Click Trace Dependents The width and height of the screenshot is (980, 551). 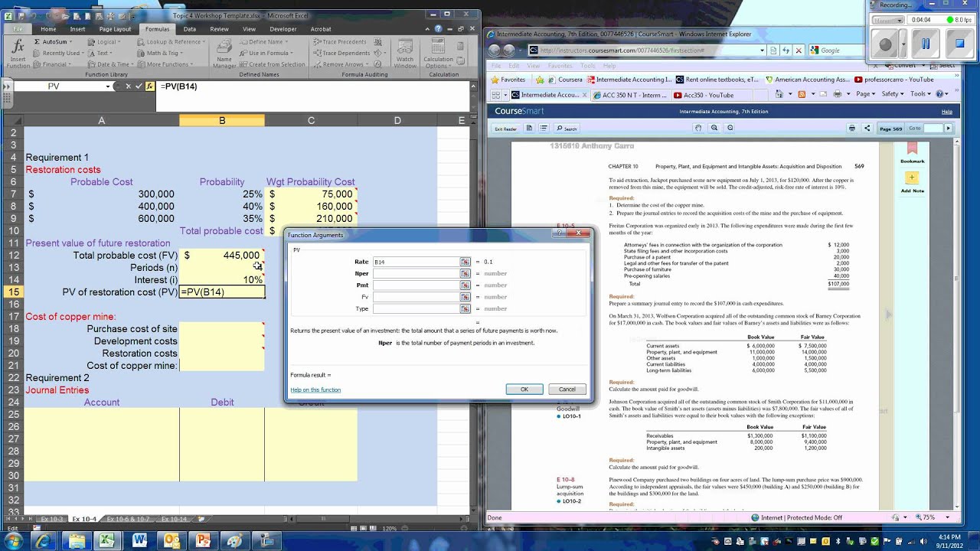(x=342, y=53)
